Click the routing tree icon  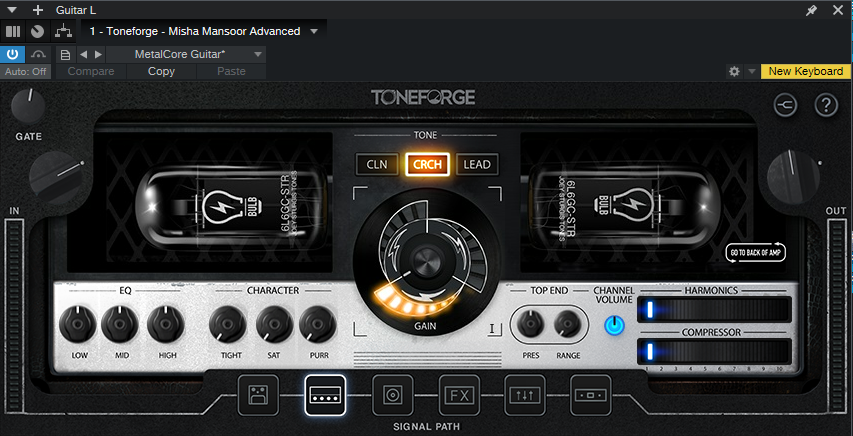click(64, 32)
